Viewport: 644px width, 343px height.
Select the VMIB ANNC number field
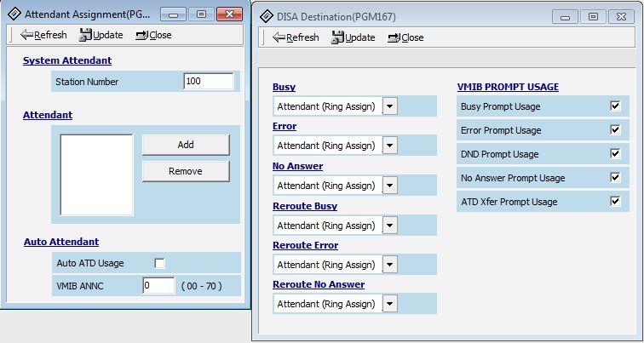[x=158, y=286]
